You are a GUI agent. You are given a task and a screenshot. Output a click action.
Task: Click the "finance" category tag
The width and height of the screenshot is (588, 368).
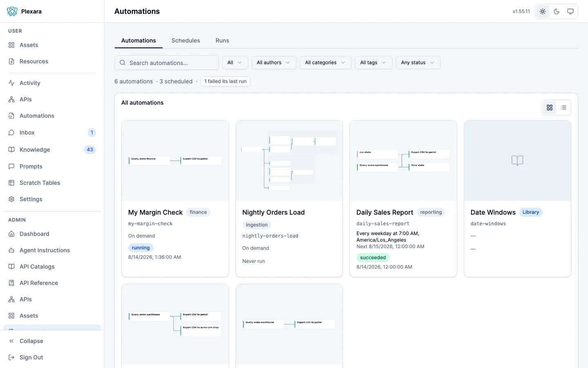pyautogui.click(x=198, y=212)
